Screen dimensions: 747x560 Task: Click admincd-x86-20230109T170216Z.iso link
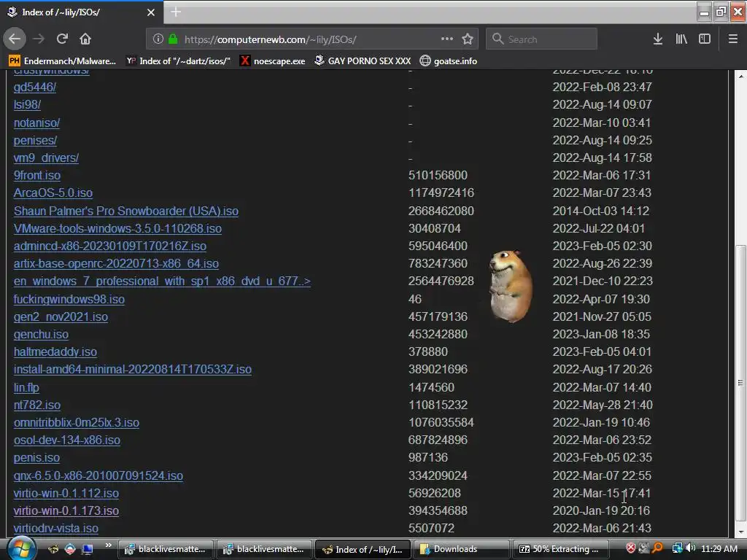(110, 246)
